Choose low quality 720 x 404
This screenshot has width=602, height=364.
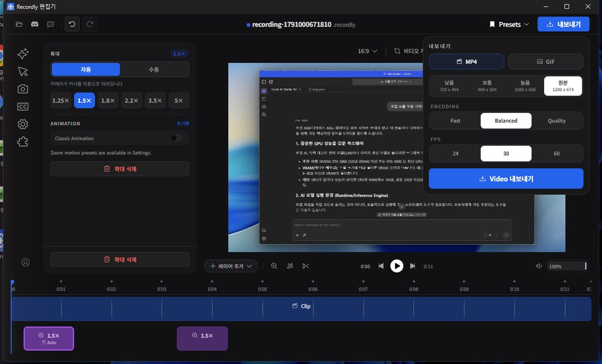click(449, 85)
